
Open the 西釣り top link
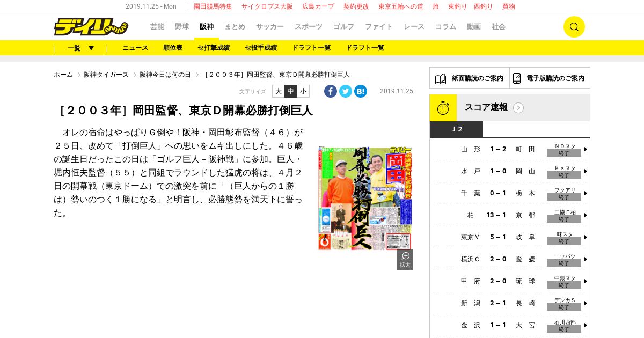[x=483, y=6]
